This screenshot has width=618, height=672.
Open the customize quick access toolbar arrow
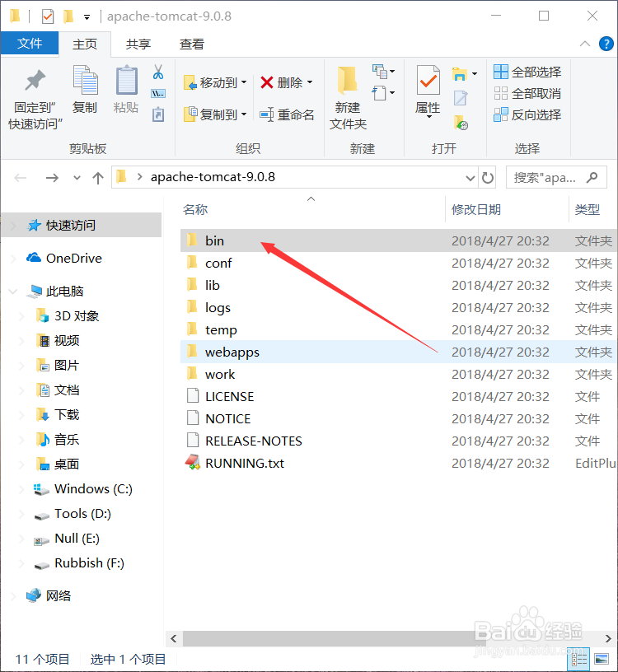87,17
